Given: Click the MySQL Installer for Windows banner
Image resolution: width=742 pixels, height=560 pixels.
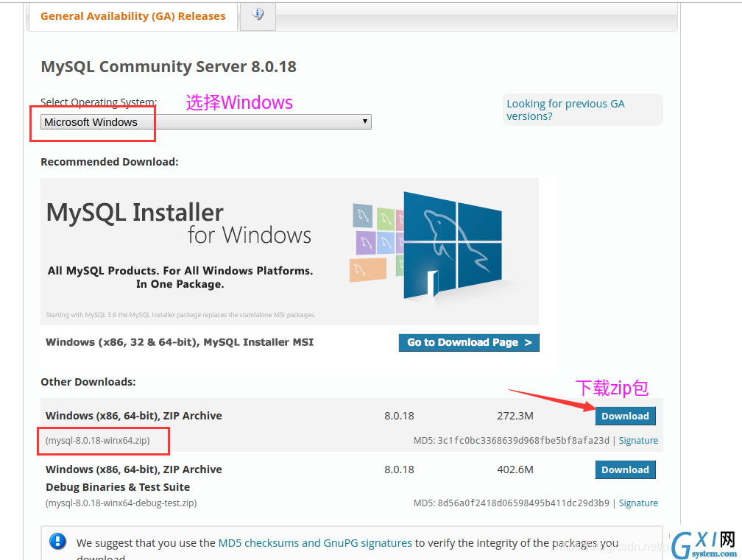Looking at the screenshot, I should point(289,252).
